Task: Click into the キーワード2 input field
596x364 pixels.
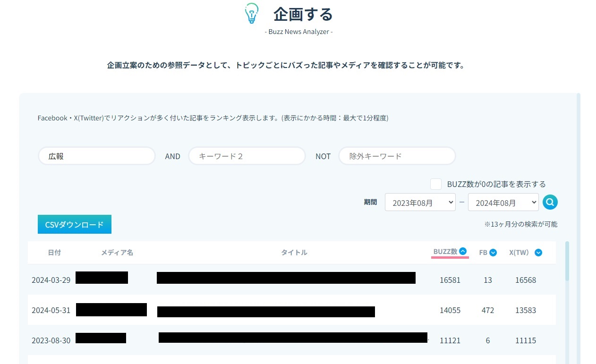Action: point(247,156)
